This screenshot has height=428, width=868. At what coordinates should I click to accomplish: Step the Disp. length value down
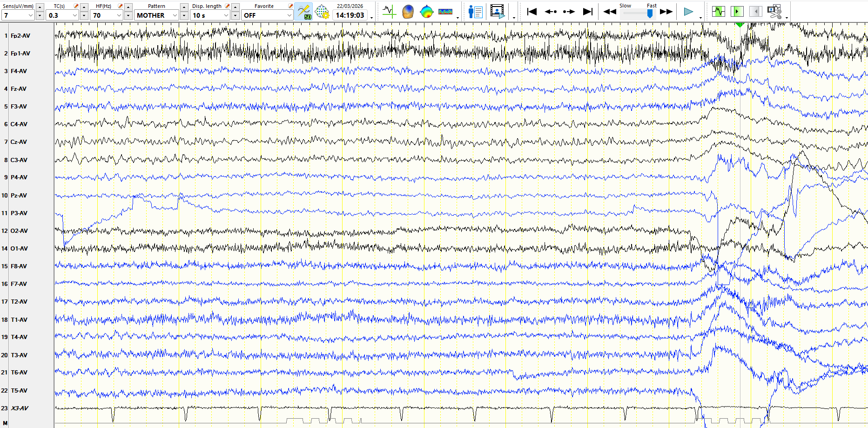point(236,15)
